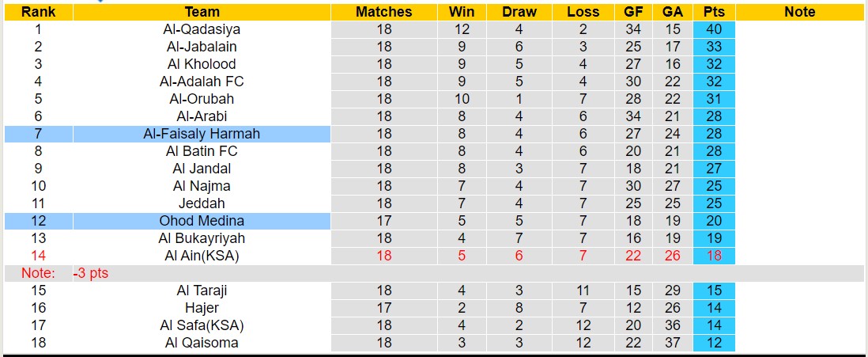Click the Al-Adalah FC team name
Screen dimensions: 868x357
(x=202, y=82)
